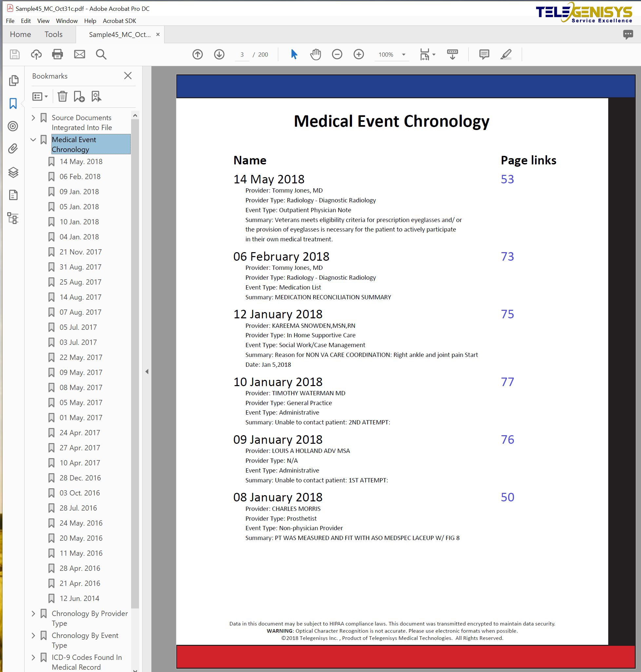Select the 14 May. 2018 bookmark
The image size is (641, 672).
81,161
